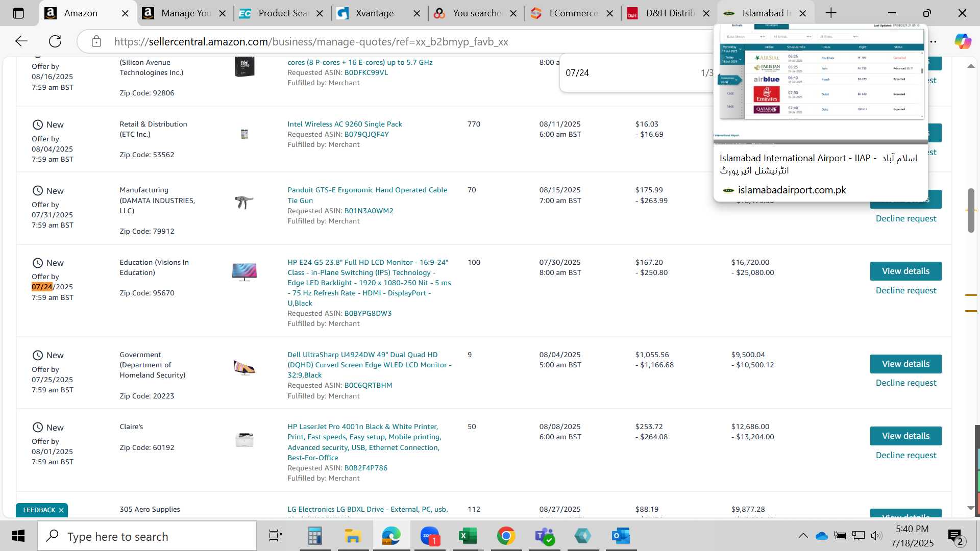
Task: Open the FEEDBACK button
Action: tap(39, 510)
